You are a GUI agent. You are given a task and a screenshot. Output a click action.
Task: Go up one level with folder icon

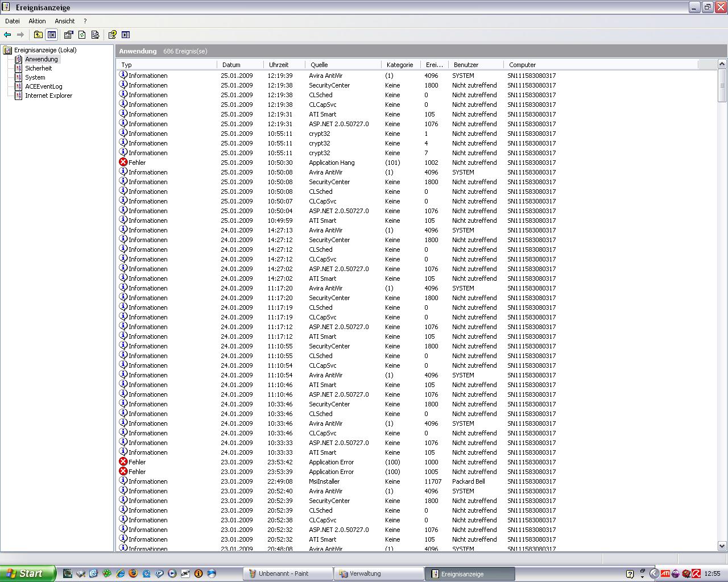(x=38, y=35)
